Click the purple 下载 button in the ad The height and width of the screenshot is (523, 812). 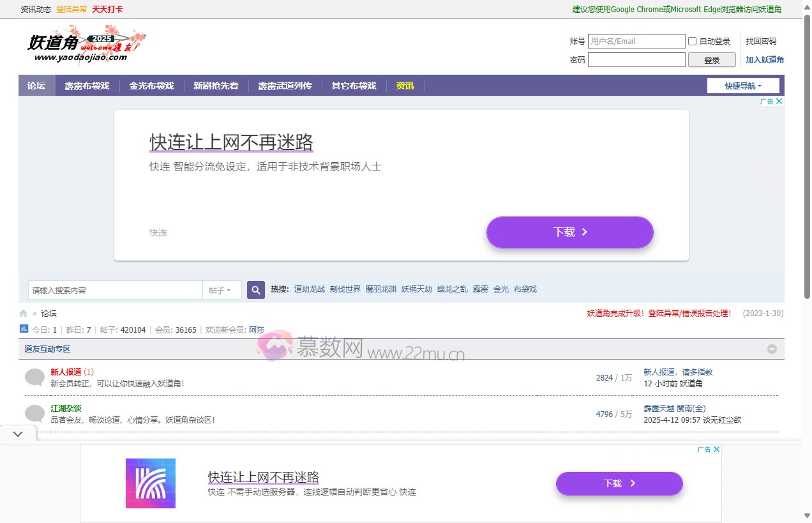[x=569, y=232]
